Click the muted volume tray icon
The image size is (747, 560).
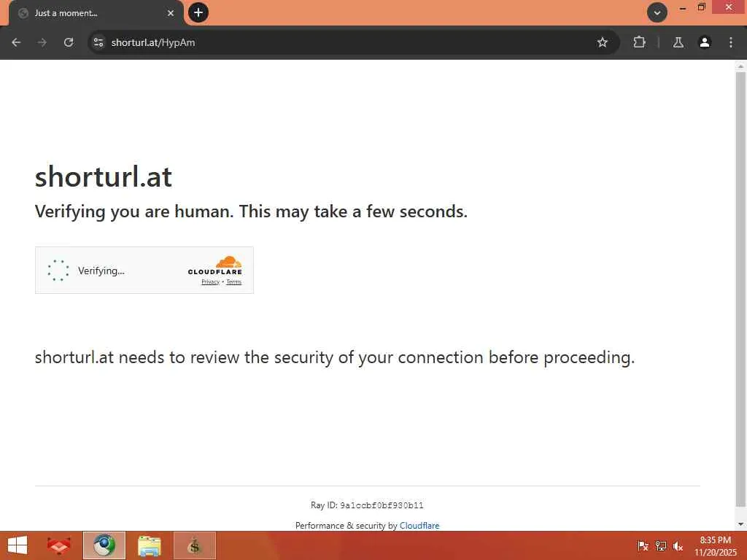tap(678, 545)
